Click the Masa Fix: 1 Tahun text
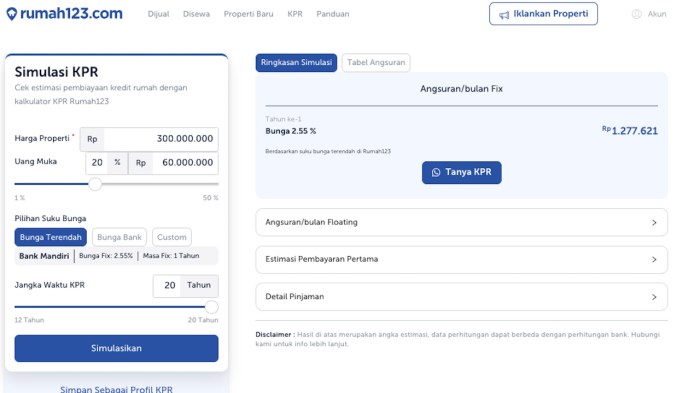This screenshot has height=393, width=700. 171,256
